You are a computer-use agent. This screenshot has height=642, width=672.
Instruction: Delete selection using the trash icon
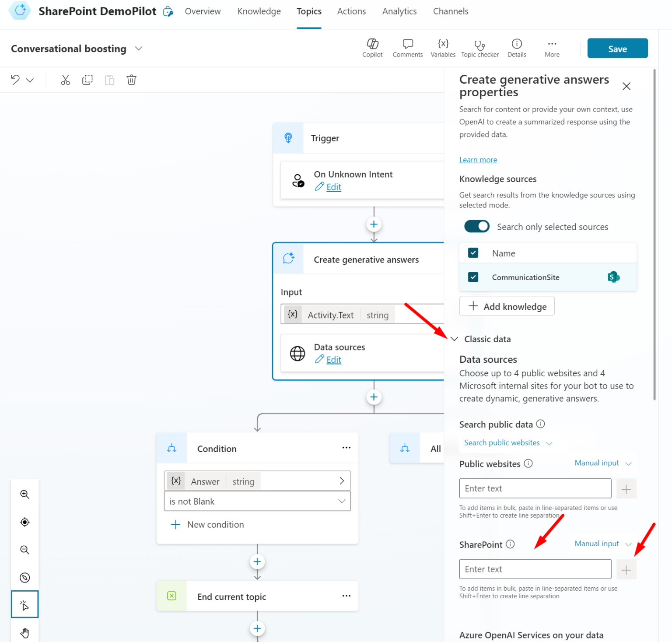[132, 80]
